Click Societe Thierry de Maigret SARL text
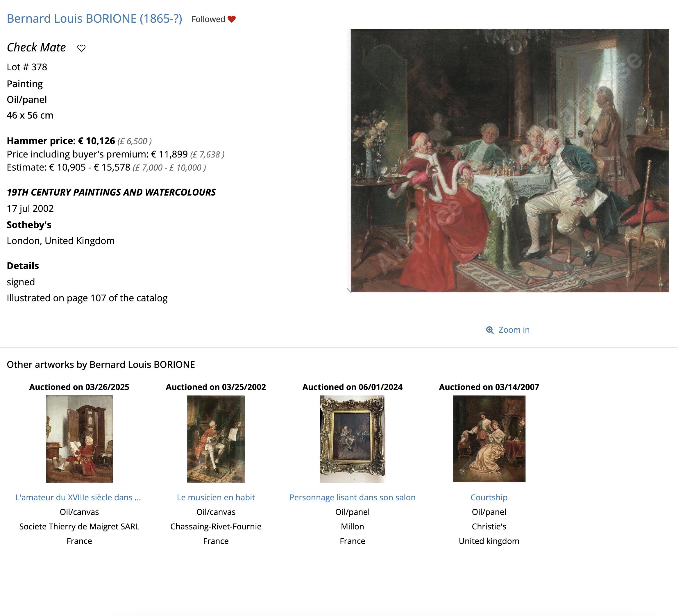Image resolution: width=683 pixels, height=616 pixels. (x=79, y=526)
